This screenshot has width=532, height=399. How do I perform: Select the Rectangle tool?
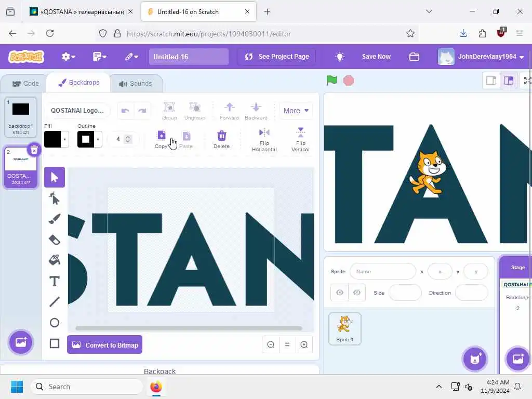coord(54,343)
